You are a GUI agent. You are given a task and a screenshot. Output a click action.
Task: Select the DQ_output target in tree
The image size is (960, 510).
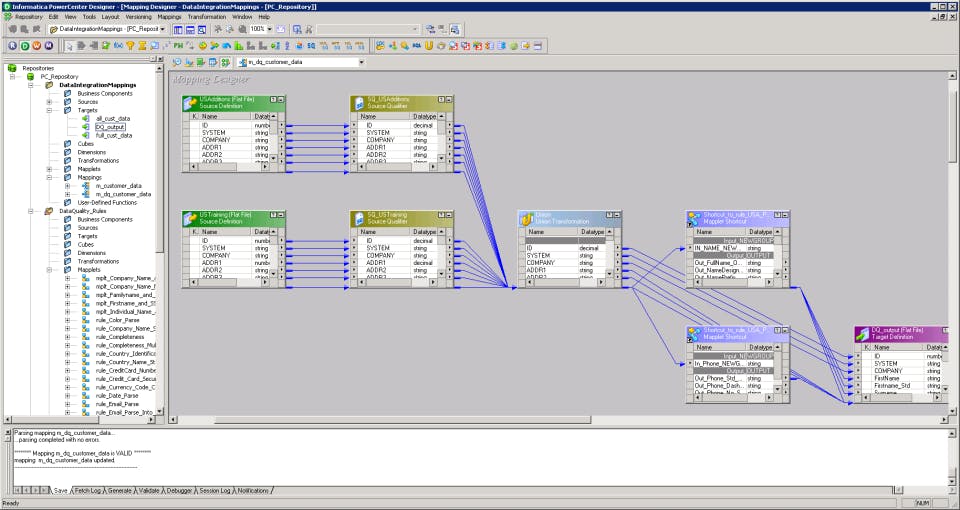112,127
